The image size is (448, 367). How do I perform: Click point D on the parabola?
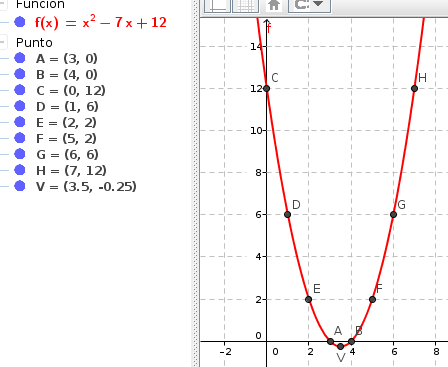(x=287, y=215)
